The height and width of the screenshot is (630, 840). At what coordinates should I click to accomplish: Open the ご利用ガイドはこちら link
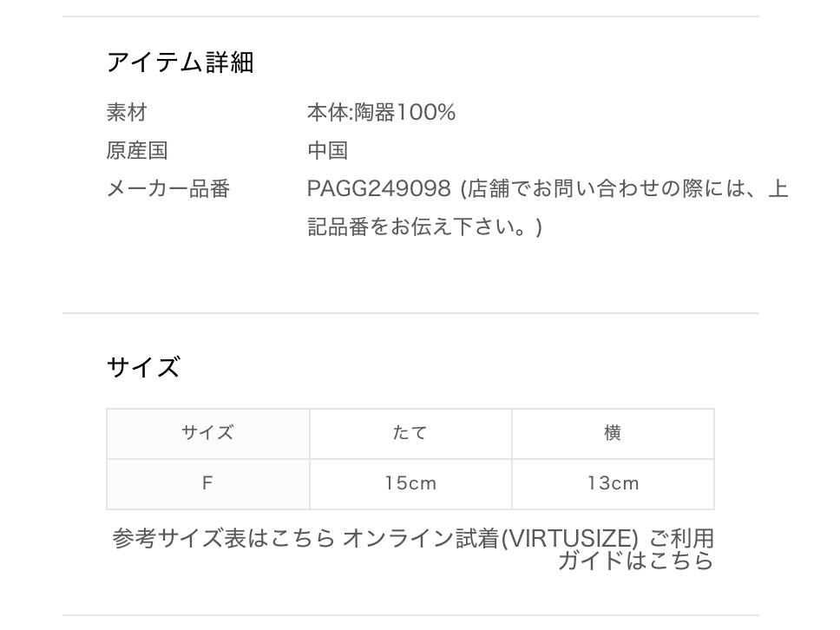point(635,561)
